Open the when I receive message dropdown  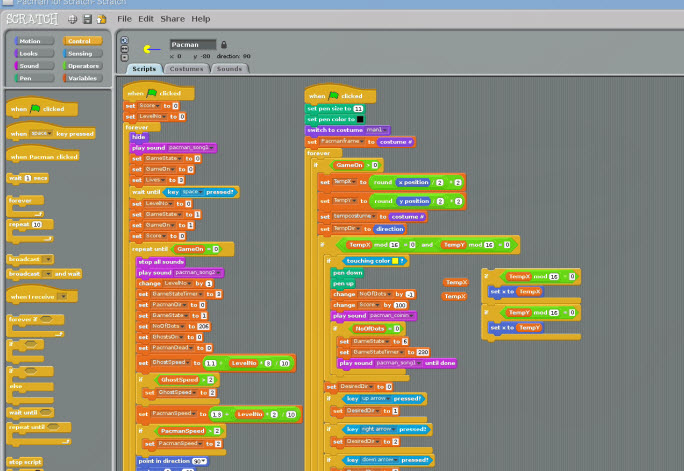point(62,297)
